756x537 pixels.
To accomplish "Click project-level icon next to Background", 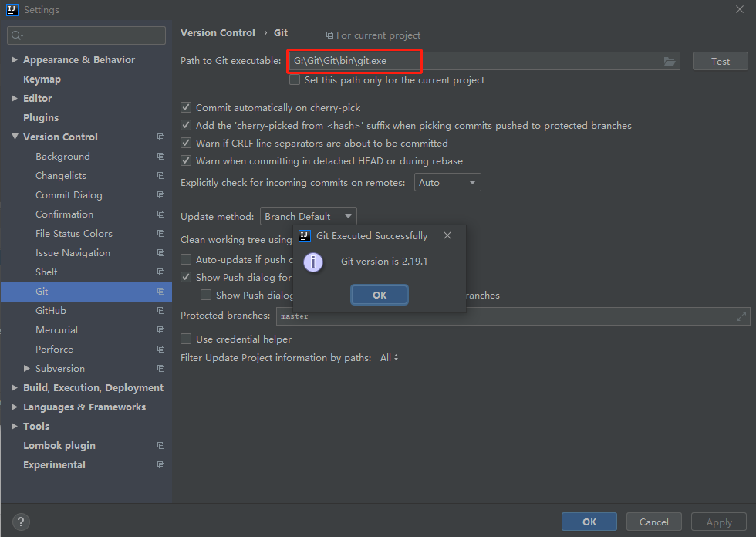I will (x=161, y=156).
